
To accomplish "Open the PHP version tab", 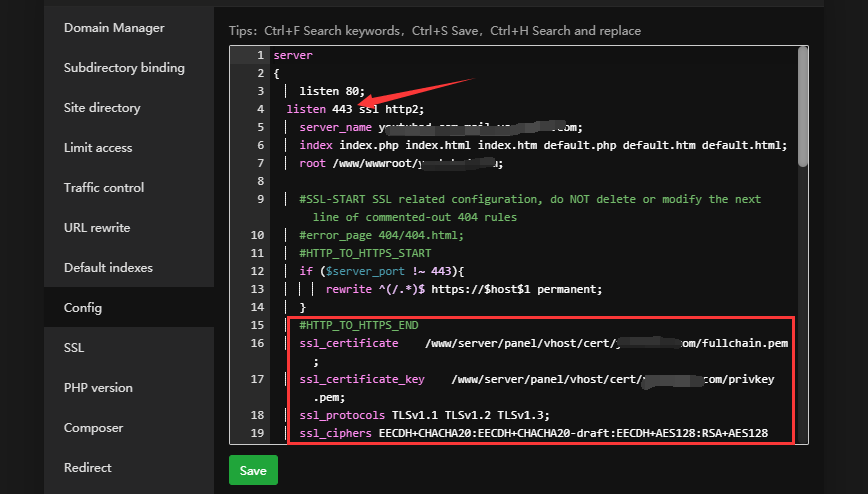I will point(98,388).
